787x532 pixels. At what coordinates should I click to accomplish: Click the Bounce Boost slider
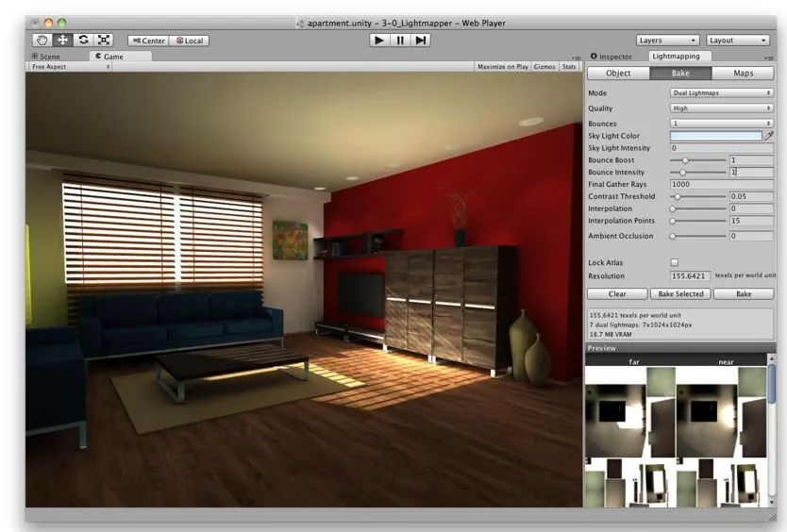698,160
